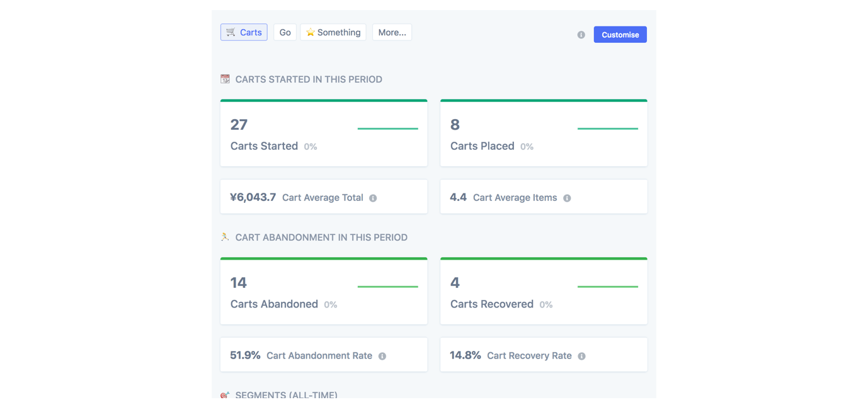The image size is (868, 407).
Task: Click info icon beside Cart Average Total
Action: click(373, 198)
